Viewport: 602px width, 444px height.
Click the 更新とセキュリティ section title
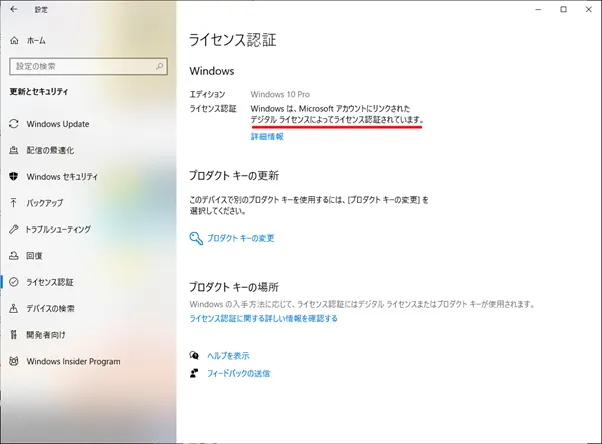39,91
